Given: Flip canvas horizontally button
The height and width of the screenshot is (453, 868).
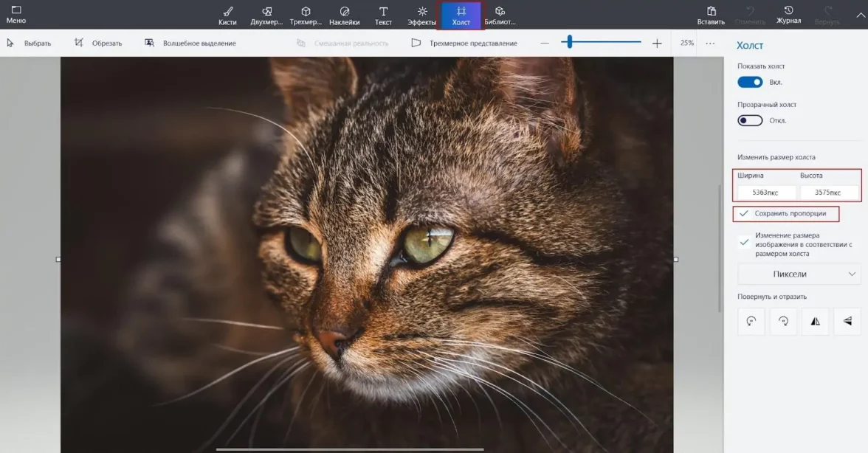Looking at the screenshot, I should coord(815,321).
